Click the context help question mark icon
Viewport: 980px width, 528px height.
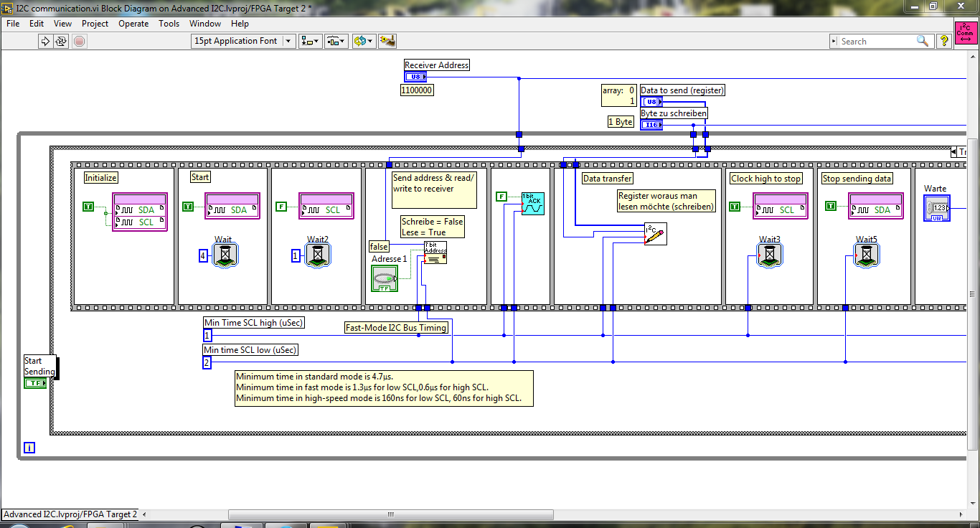click(944, 41)
